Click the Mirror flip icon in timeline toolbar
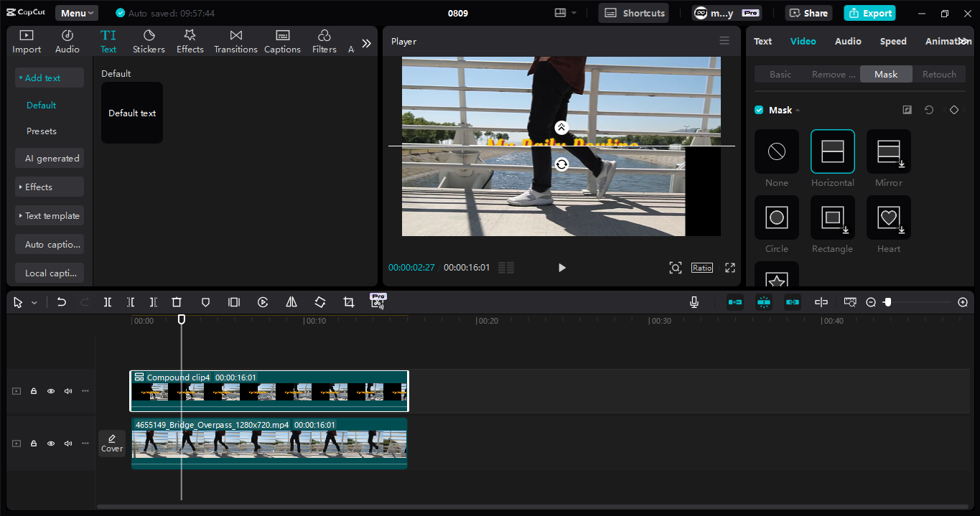980x516 pixels. click(x=291, y=302)
